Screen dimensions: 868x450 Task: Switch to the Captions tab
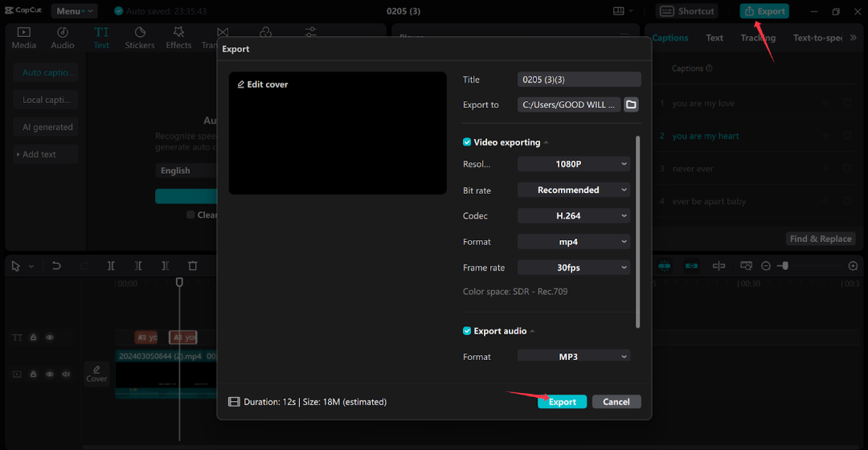tap(669, 38)
